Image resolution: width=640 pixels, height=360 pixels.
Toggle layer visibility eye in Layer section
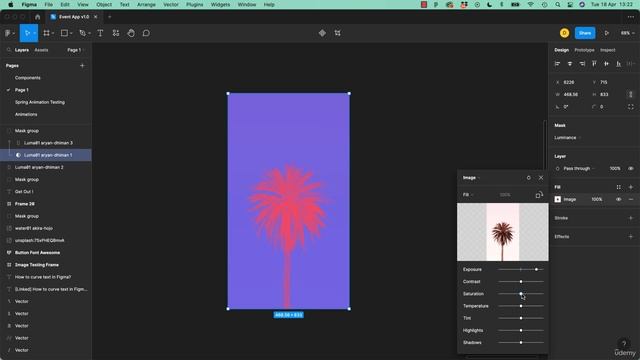[x=631, y=168]
